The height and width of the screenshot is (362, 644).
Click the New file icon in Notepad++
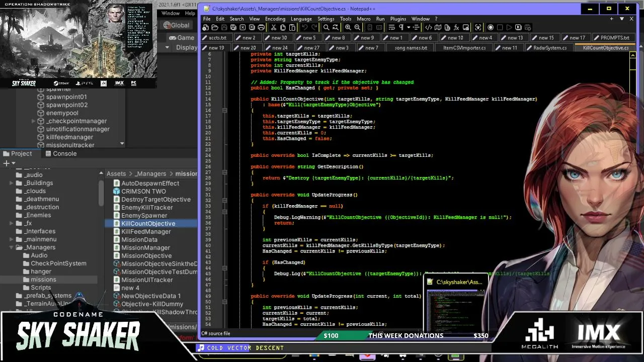coord(206,28)
